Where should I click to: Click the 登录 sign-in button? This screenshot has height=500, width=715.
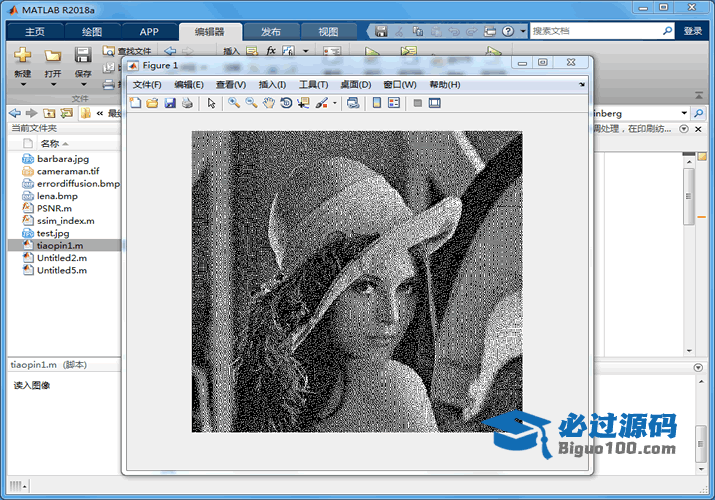693,31
